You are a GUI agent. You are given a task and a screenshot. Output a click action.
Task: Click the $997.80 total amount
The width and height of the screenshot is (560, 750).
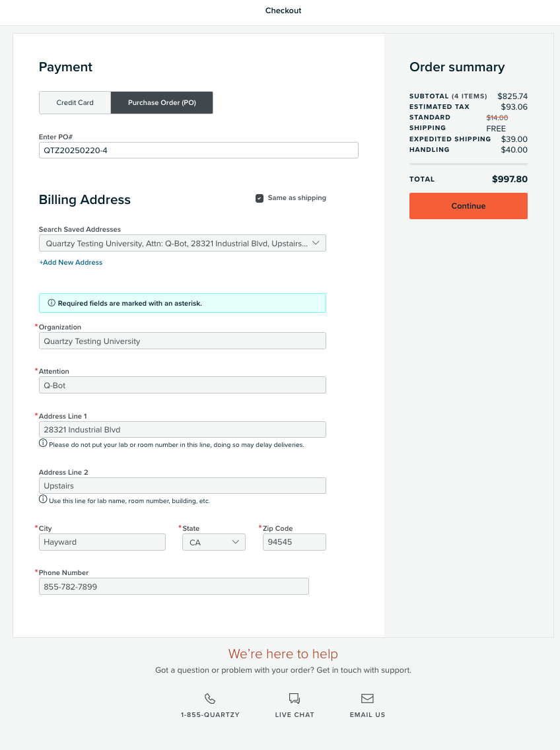(x=510, y=179)
